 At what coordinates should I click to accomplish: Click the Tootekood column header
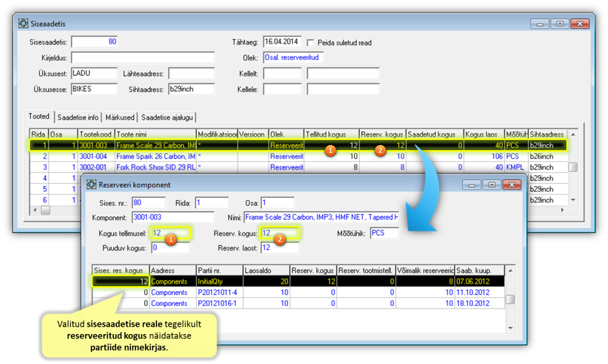(x=96, y=134)
